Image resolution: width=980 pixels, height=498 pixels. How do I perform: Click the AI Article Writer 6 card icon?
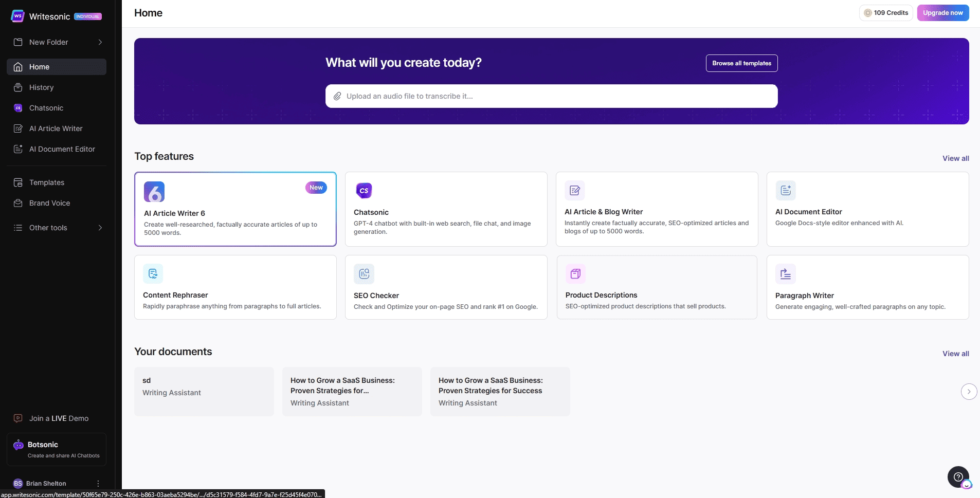click(x=154, y=192)
